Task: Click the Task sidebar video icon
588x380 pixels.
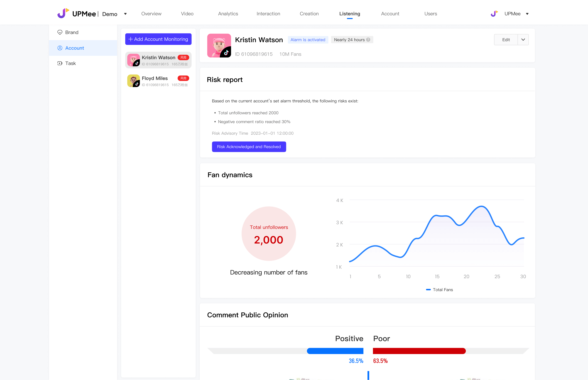Action: [x=60, y=63]
